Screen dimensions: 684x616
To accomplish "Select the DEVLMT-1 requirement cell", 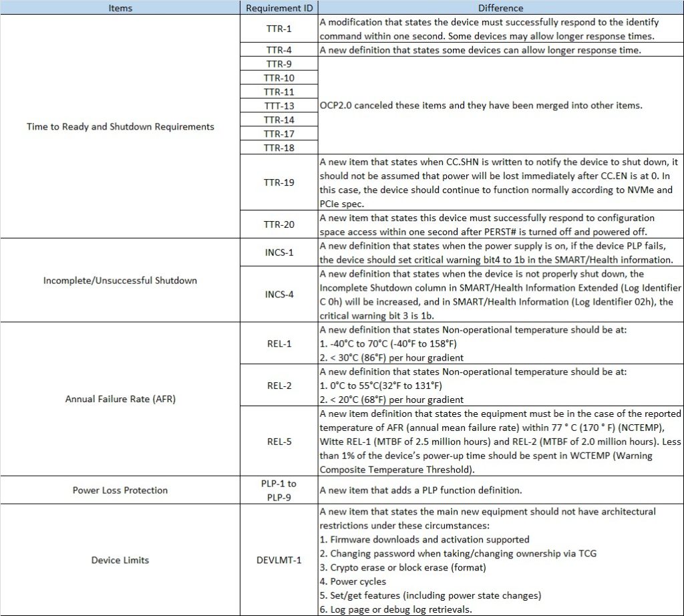I will pyautogui.click(x=279, y=561).
